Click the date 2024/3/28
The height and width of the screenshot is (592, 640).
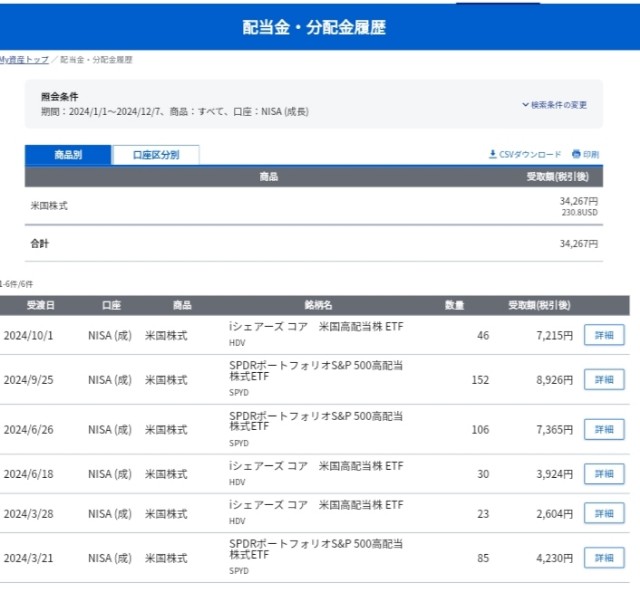click(x=29, y=514)
